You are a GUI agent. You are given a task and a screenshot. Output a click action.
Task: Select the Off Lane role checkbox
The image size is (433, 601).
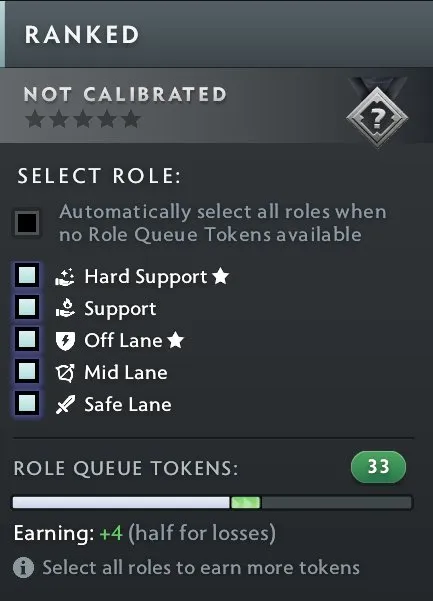[27, 339]
